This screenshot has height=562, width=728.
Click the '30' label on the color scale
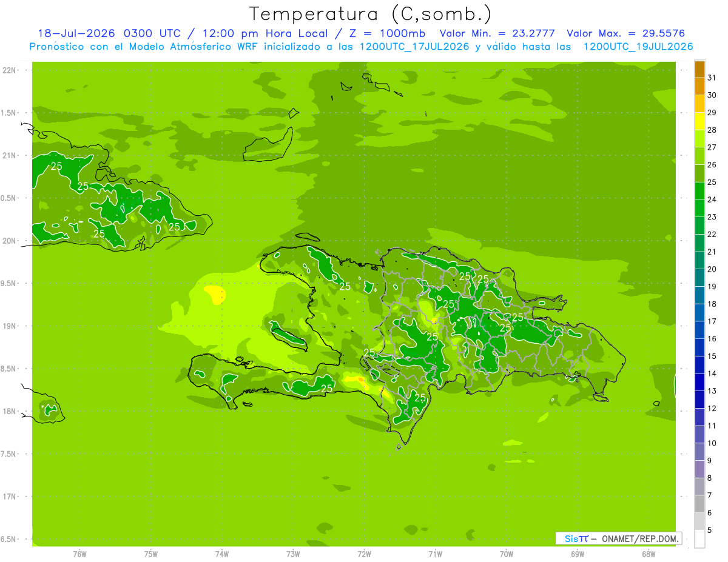712,95
